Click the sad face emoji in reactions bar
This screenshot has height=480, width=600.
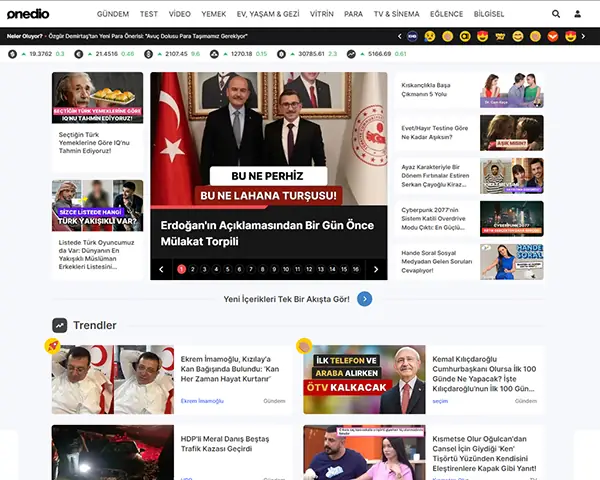click(430, 36)
